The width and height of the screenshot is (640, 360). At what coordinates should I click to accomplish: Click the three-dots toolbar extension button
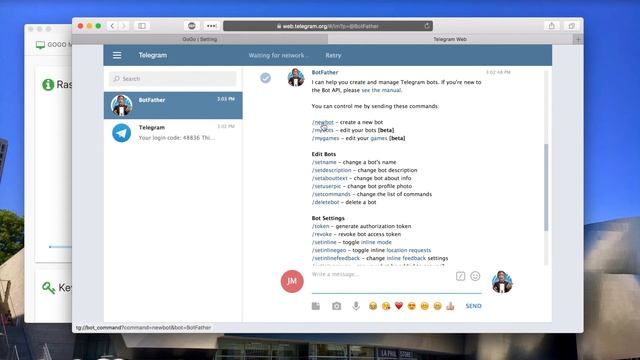pos(211,26)
